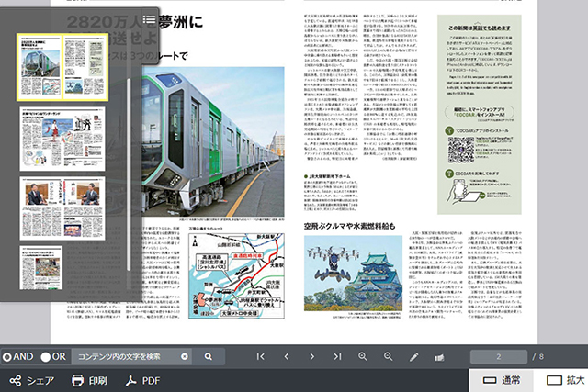Image resolution: width=588 pixels, height=392 pixels.
Task: Go to the next page
Action: (312, 356)
